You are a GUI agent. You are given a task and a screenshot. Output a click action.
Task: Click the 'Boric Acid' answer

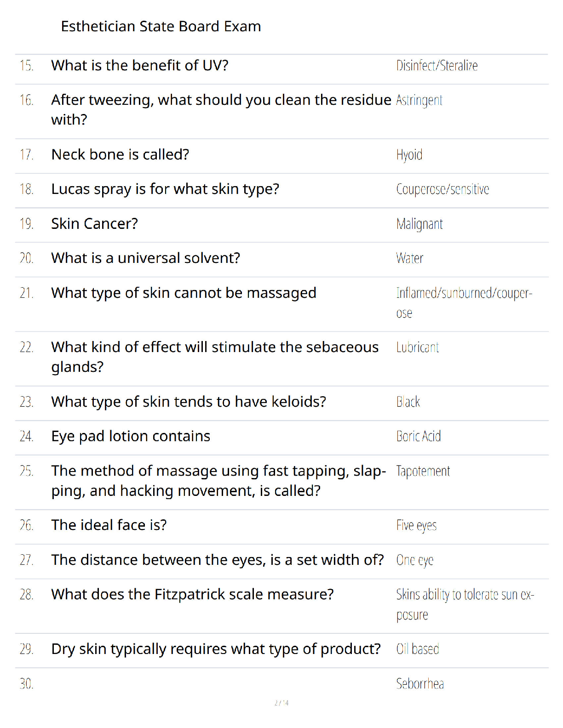coord(419,436)
